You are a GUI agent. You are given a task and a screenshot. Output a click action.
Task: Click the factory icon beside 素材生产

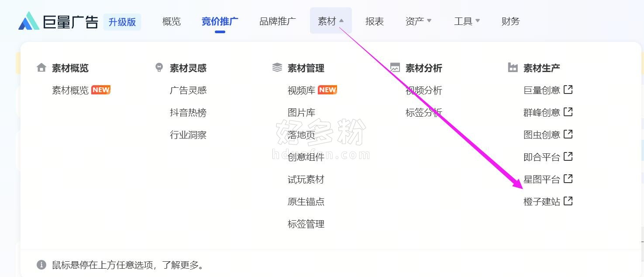(x=513, y=68)
